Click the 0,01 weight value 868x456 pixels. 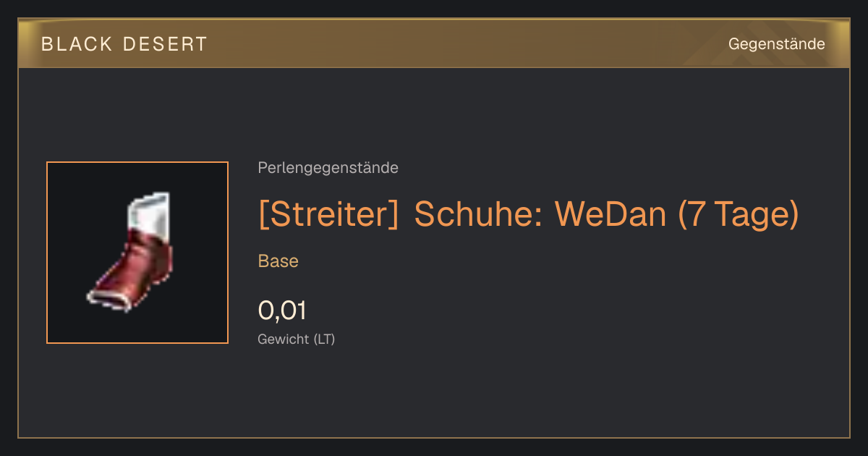pyautogui.click(x=282, y=311)
